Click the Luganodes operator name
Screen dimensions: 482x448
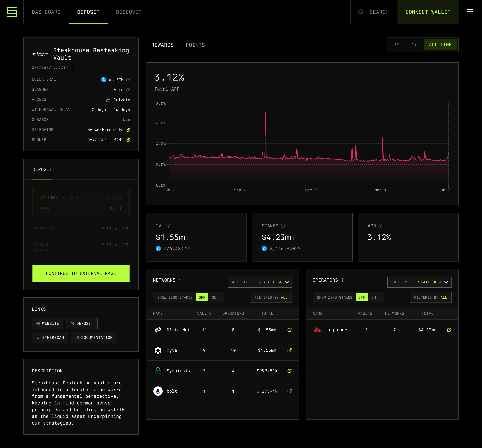[x=338, y=330]
